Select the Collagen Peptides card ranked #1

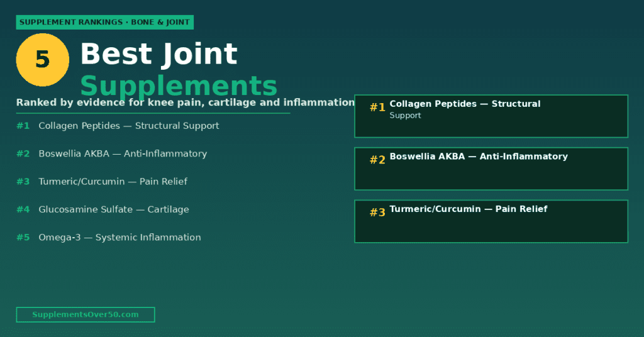coord(491,116)
